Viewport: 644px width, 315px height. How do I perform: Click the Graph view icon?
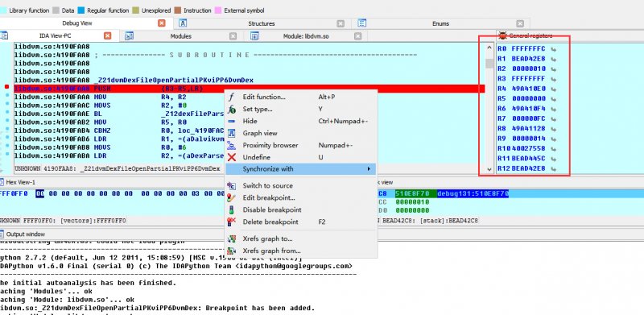[232, 133]
